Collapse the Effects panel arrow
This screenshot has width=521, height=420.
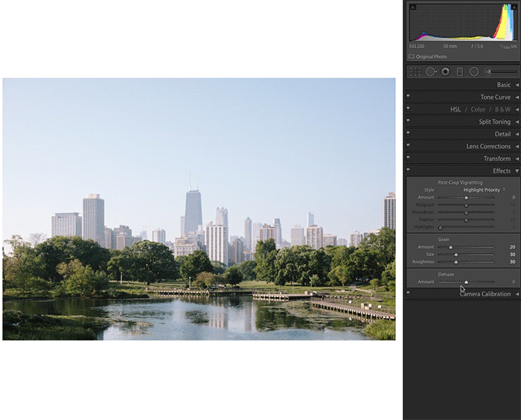517,171
